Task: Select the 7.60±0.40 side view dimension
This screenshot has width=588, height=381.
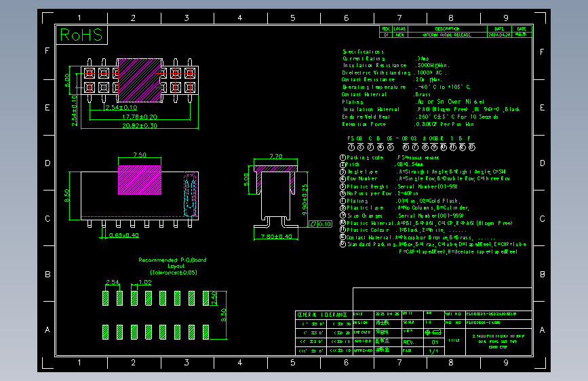Action: 277,237
